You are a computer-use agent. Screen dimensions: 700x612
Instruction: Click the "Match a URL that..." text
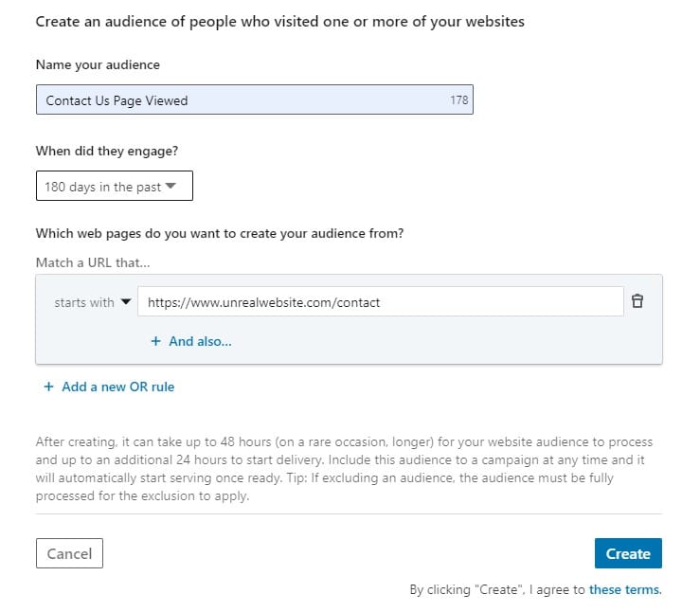click(x=93, y=261)
